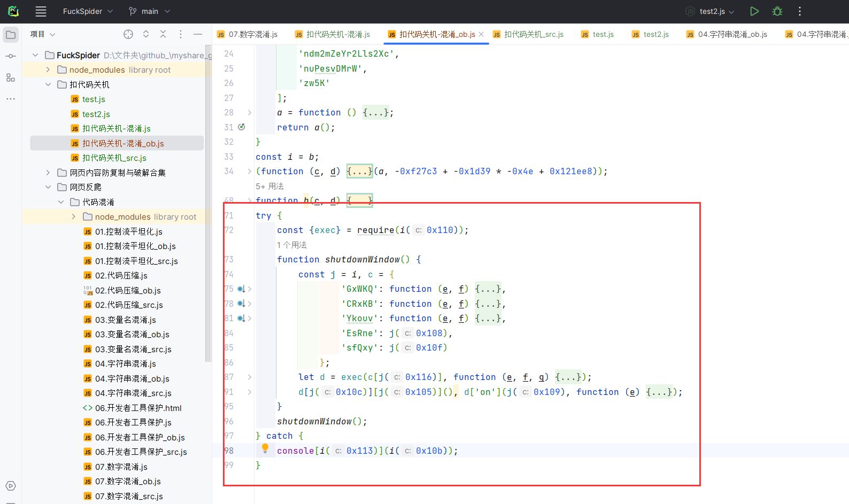The width and height of the screenshot is (849, 504).
Task: Open the main hamburger menu
Action: 41,11
